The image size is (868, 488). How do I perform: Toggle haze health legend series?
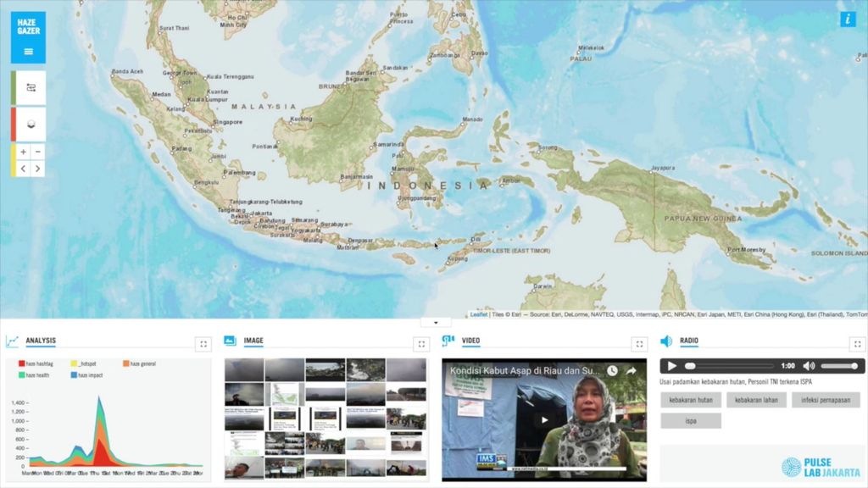click(34, 375)
